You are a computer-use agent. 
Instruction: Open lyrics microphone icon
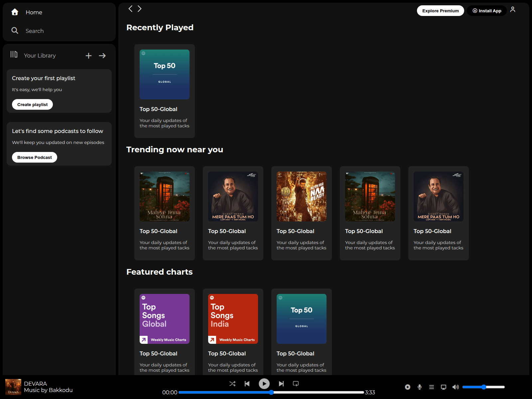coord(420,387)
